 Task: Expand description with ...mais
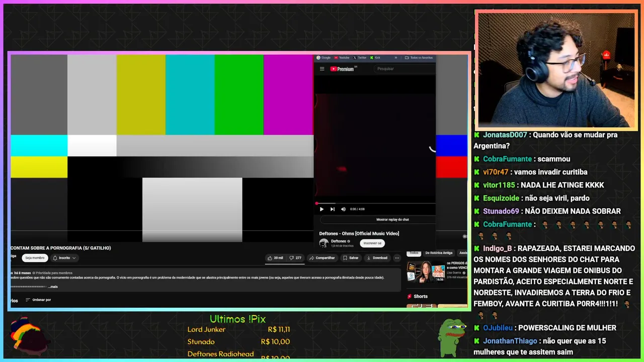coord(53,287)
